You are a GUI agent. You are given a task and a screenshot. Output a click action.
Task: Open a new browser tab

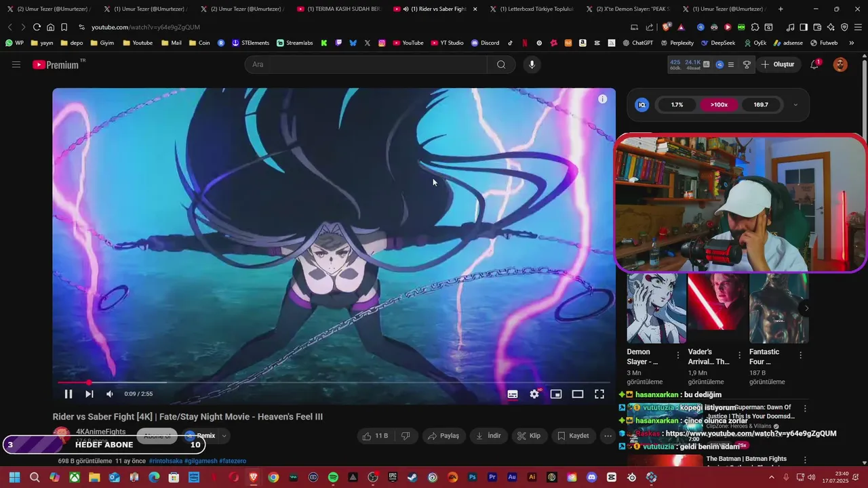click(781, 9)
